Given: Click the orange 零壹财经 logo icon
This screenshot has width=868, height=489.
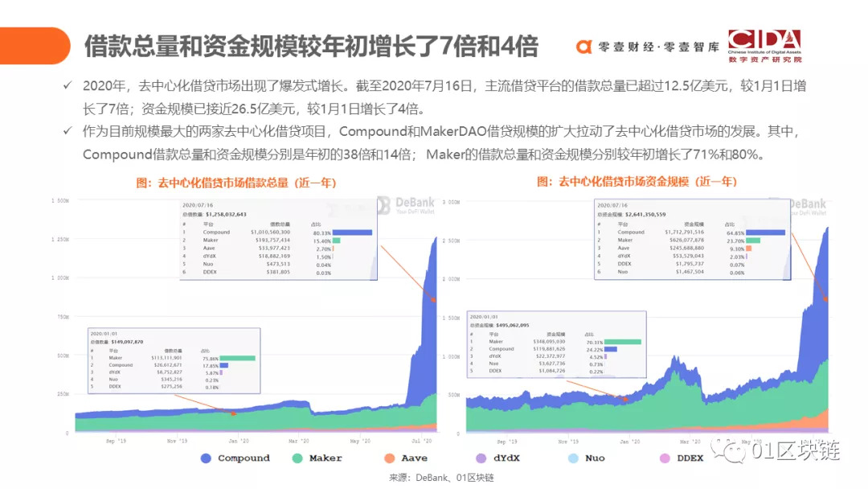Looking at the screenshot, I should [584, 47].
